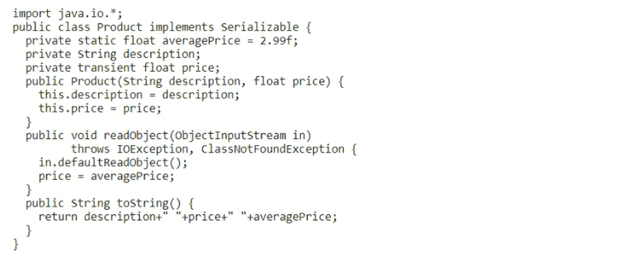
Task: Click 'price = averagePrice;' assignment line
Action: coord(106,176)
